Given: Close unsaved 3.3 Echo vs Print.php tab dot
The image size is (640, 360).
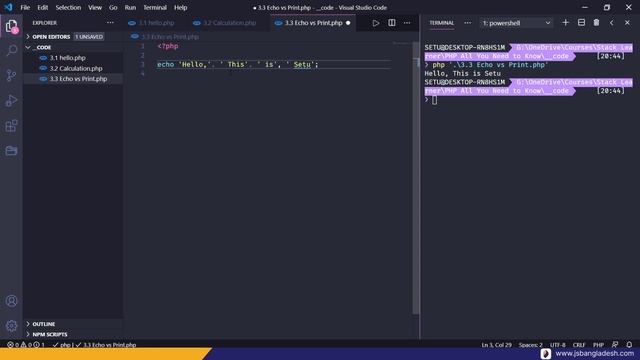Looking at the screenshot, I should click(x=348, y=23).
